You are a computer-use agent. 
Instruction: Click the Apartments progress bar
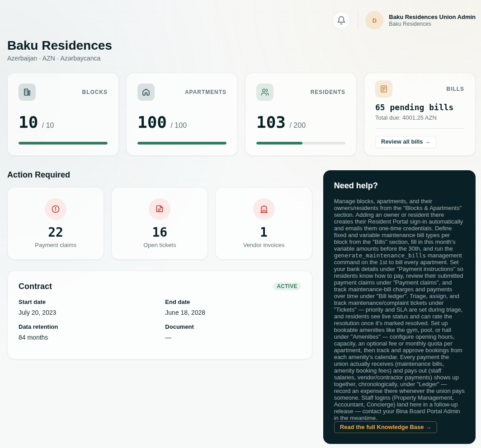coord(182,143)
